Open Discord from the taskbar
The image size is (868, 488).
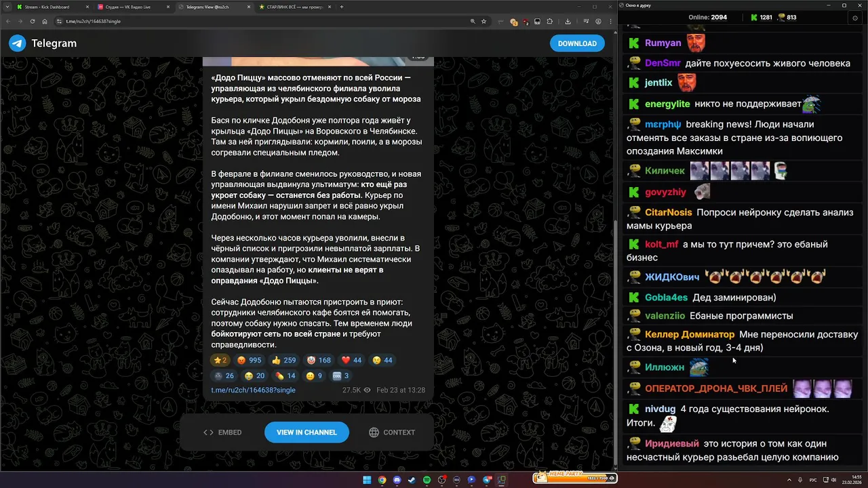tap(397, 480)
